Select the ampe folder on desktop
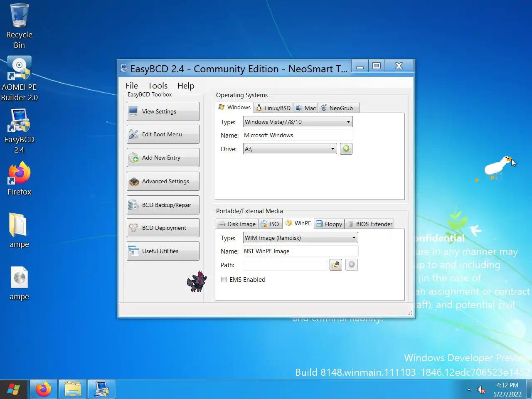This screenshot has height=399, width=532. [19, 231]
